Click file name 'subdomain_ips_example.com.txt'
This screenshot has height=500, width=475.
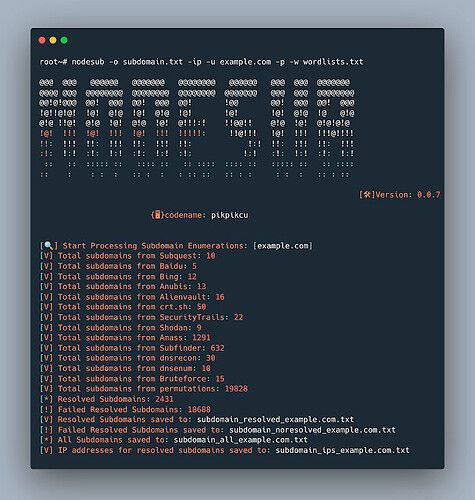pos(343,450)
